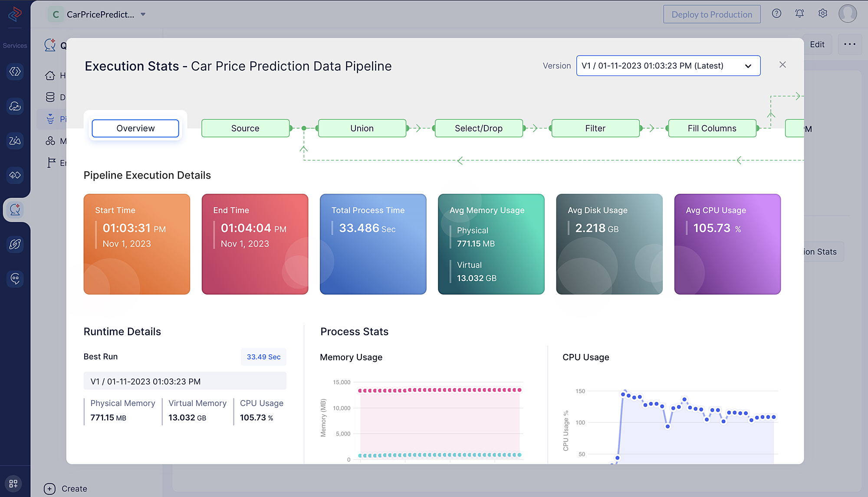
Task: Click the Union stage icon in pipeline
Action: pyautogui.click(x=362, y=128)
